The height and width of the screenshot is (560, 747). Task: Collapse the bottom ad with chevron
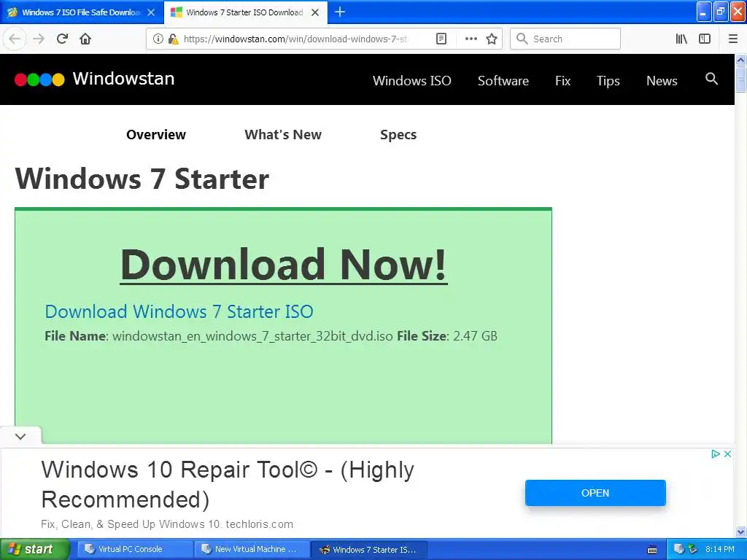point(20,436)
